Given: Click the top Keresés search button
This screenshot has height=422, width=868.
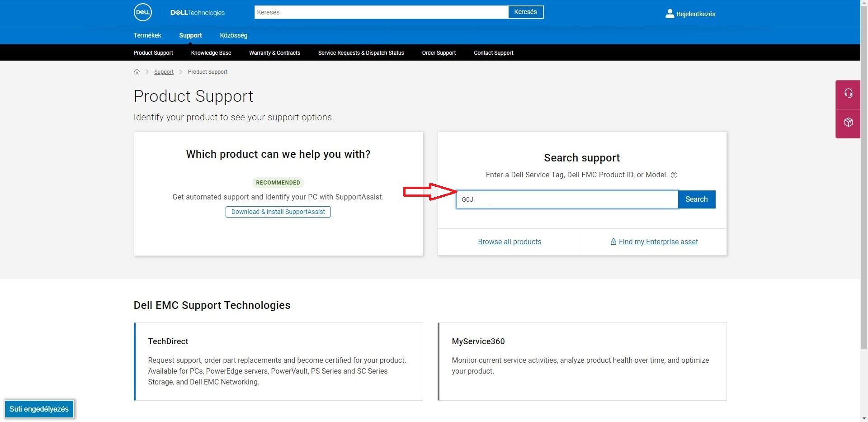Looking at the screenshot, I should [x=525, y=12].
